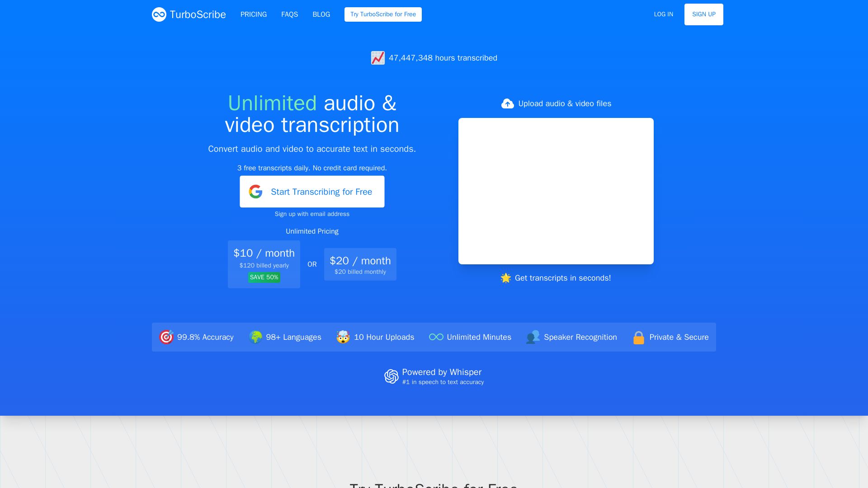The image size is (868, 488).
Task: Click the 'Unlimited Minutes' feature text
Action: tap(479, 337)
